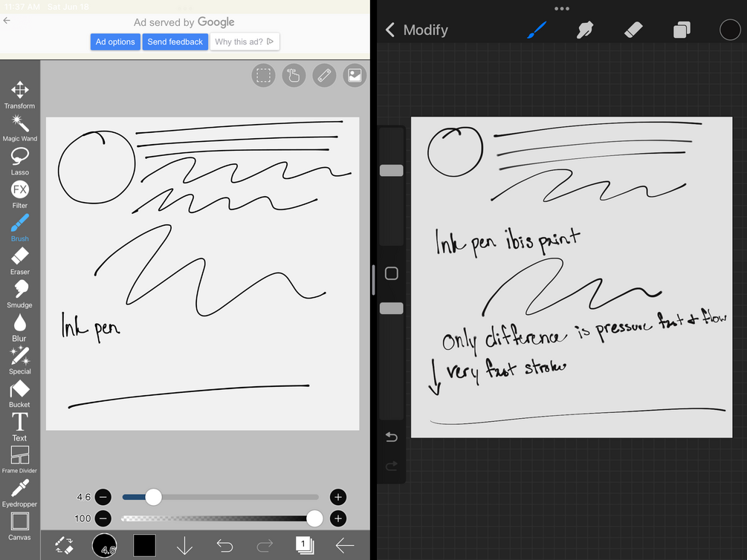
Task: Toggle the stabilizer hand icon above canvas
Action: coord(294,75)
